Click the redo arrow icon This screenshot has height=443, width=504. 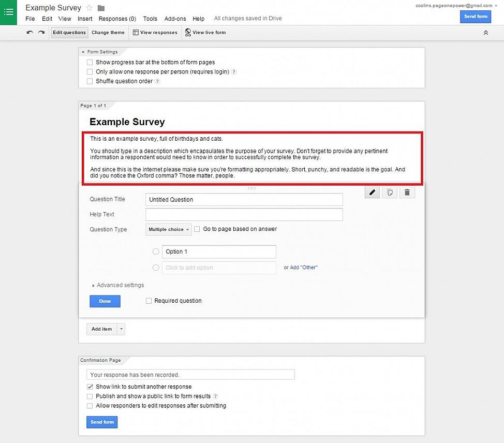pyautogui.click(x=41, y=32)
